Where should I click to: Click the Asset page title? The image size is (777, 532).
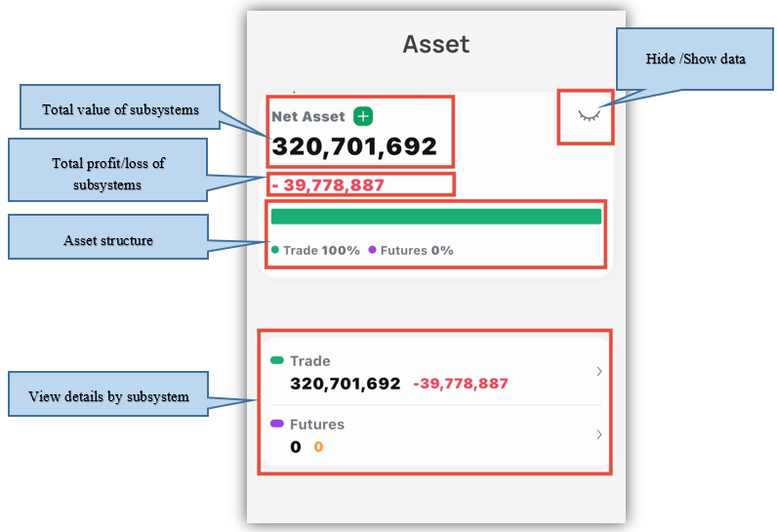435,44
